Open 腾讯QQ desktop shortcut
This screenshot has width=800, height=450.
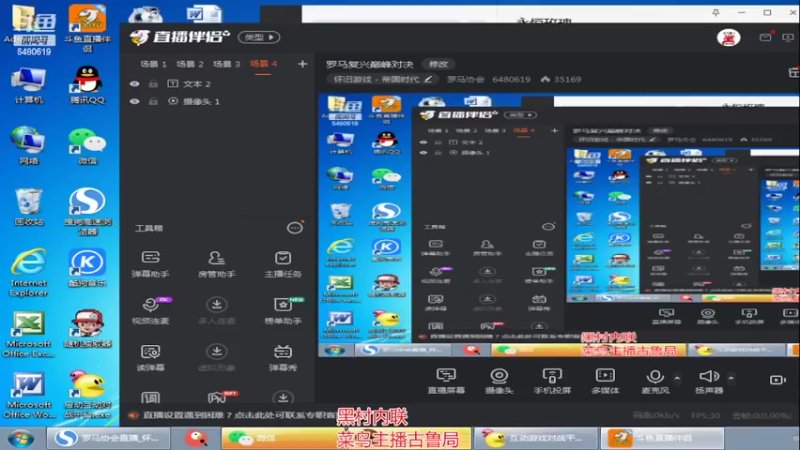pos(87,85)
